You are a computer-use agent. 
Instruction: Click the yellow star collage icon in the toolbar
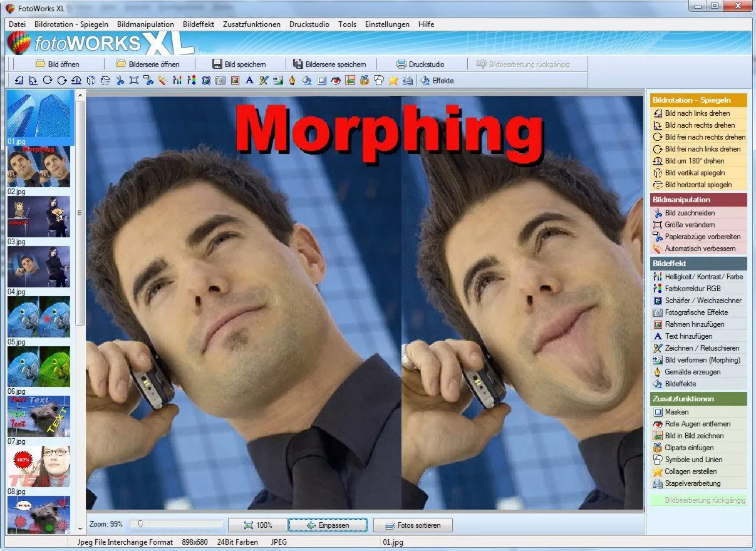[393, 81]
